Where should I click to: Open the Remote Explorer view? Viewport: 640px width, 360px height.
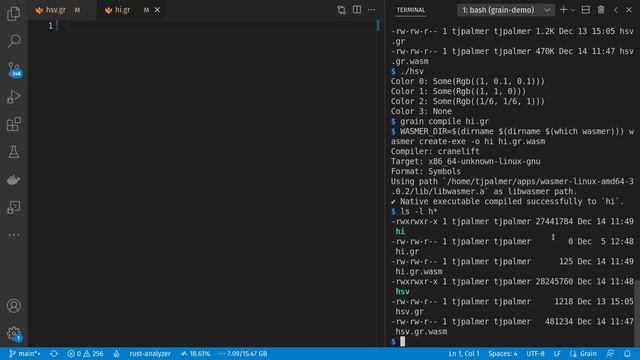click(13, 207)
